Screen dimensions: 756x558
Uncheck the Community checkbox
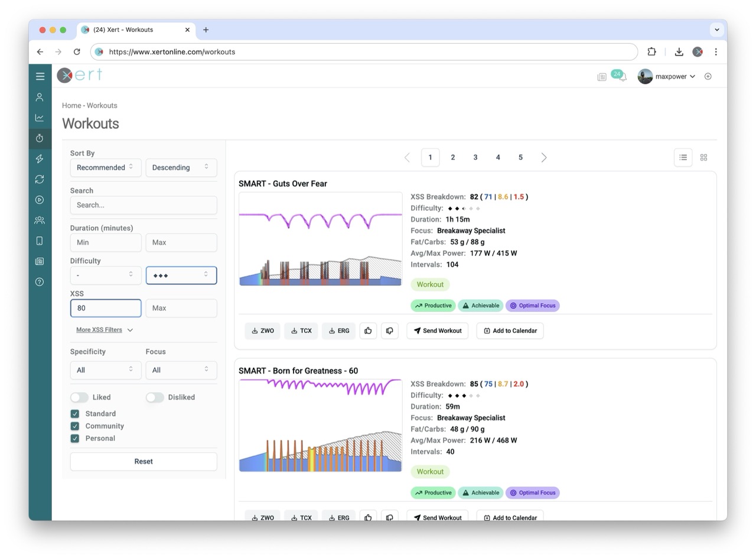tap(75, 426)
